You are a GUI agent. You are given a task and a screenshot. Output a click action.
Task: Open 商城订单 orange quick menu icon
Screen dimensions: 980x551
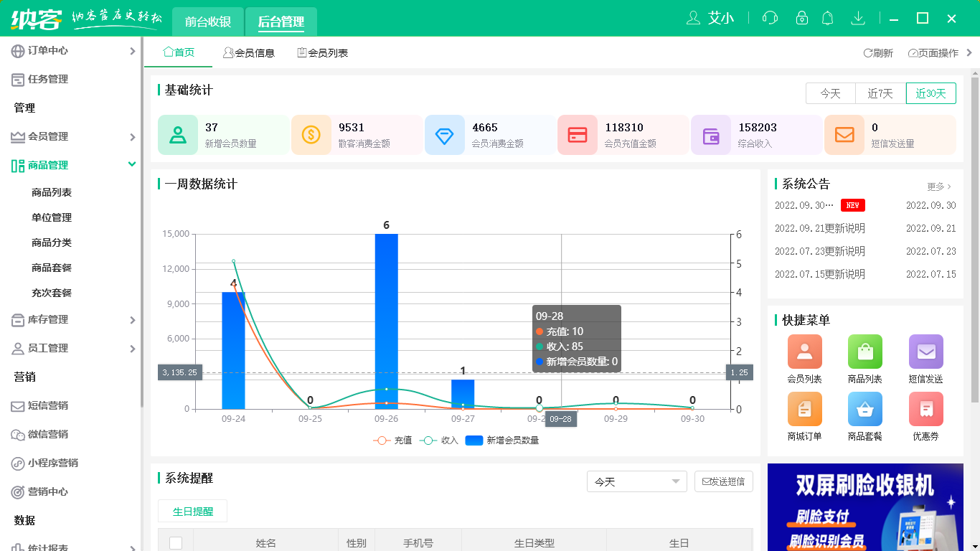(x=804, y=409)
